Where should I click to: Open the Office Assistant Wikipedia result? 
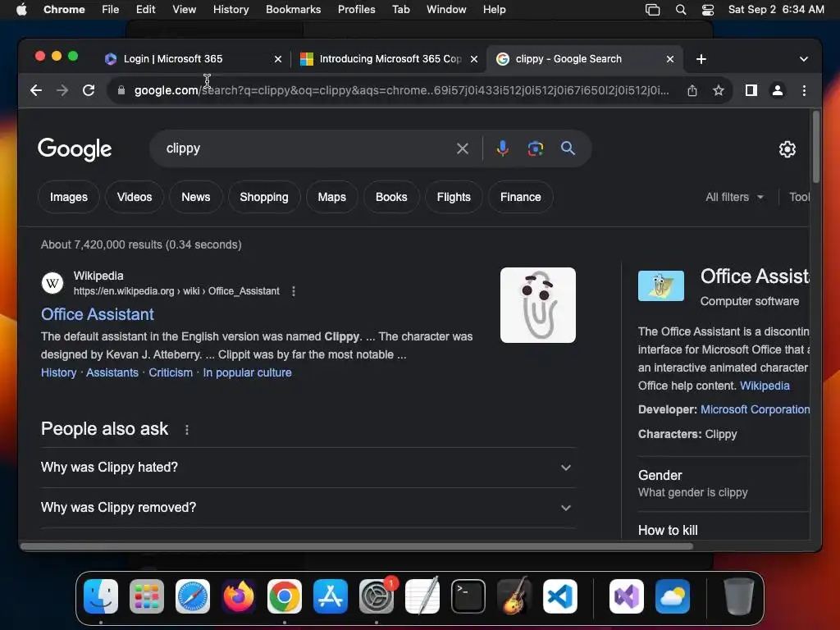pos(98,314)
